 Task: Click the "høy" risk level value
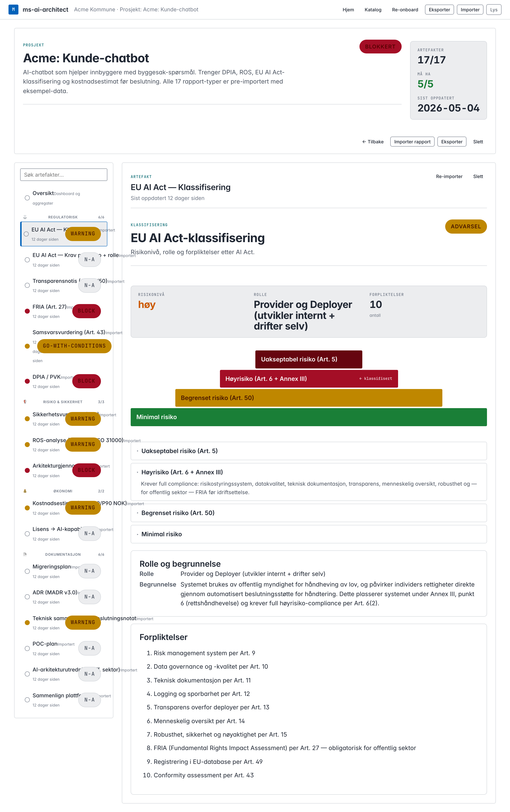tap(147, 305)
